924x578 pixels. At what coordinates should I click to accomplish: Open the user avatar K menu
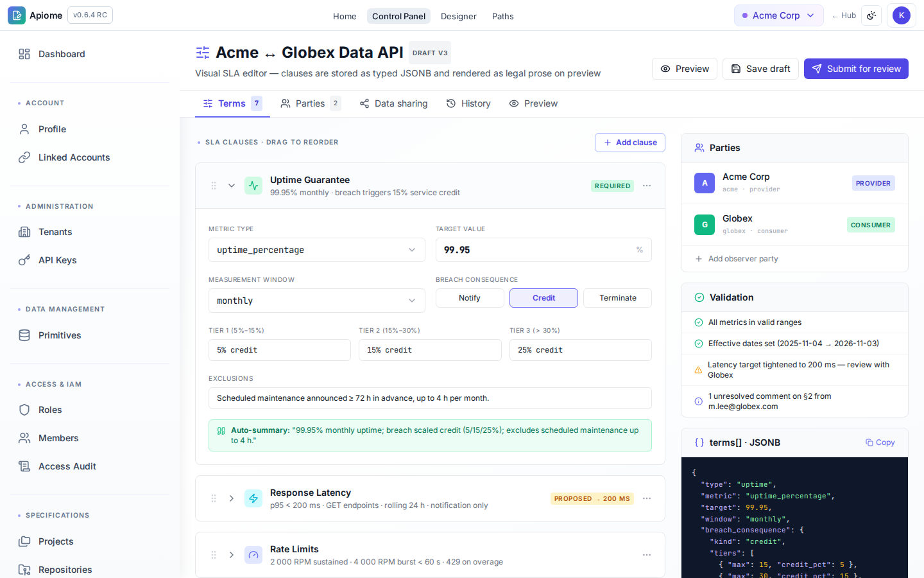point(901,15)
